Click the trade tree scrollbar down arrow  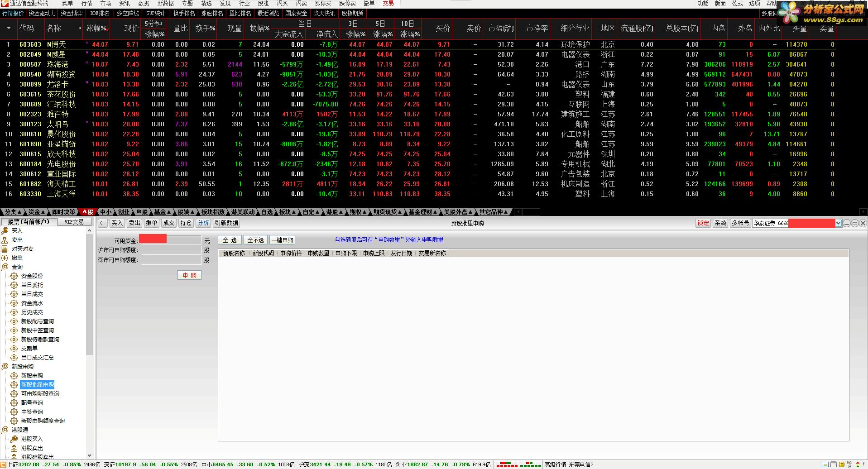(x=89, y=455)
